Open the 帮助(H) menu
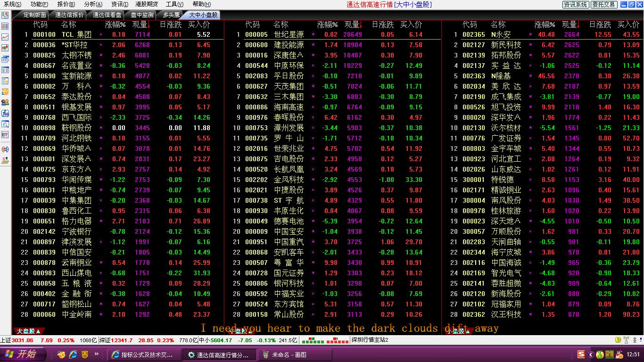Image resolution: width=644 pixels, height=362 pixels. 202,4
